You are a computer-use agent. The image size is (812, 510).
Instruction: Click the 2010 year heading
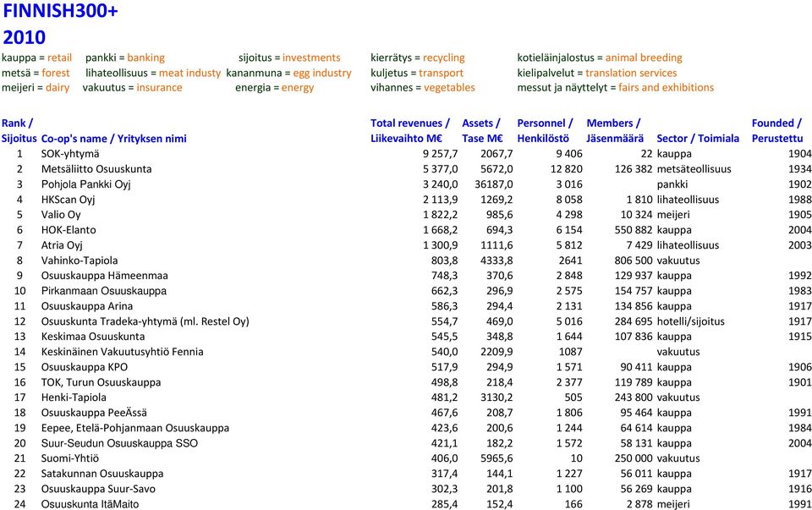point(25,37)
